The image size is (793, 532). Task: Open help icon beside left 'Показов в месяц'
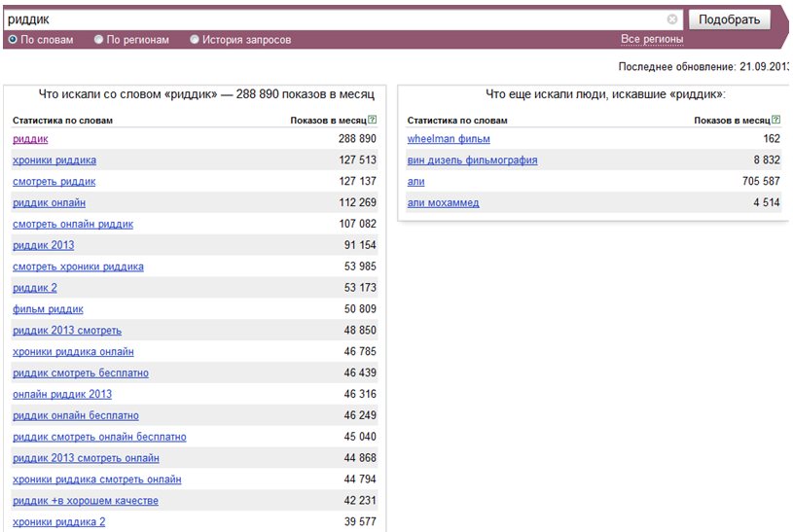coord(373,120)
